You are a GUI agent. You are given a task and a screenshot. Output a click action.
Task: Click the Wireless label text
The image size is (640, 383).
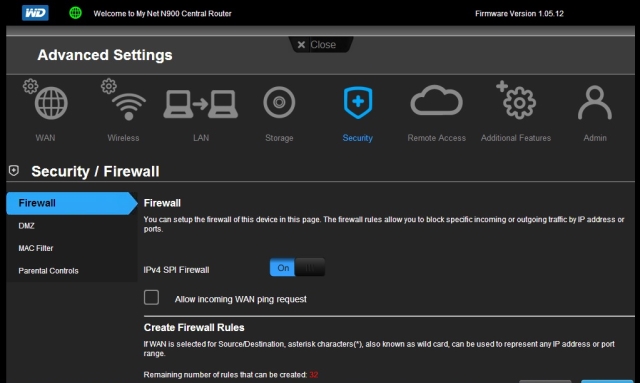123,138
